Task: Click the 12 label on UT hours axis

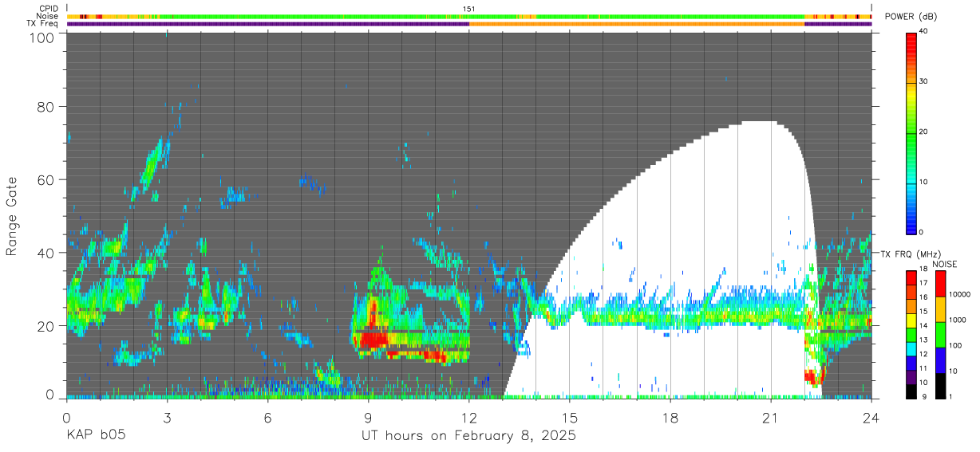Action: click(x=468, y=417)
